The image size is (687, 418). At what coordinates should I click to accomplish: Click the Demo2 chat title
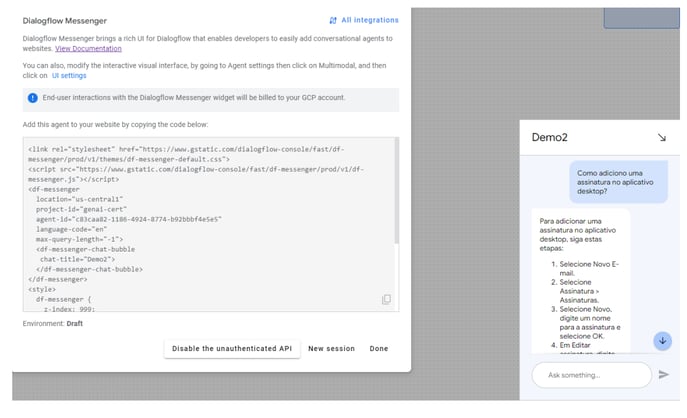coord(549,138)
